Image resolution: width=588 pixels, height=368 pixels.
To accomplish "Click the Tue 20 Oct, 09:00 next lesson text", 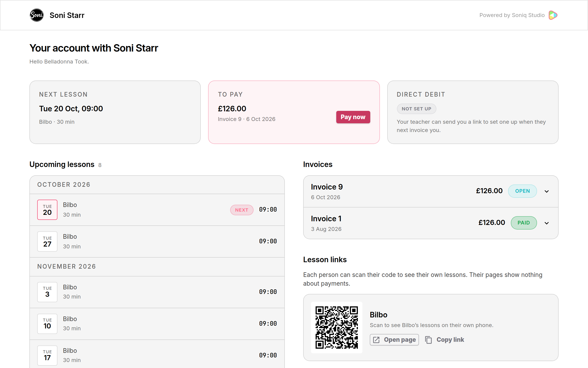I will 71,109.
